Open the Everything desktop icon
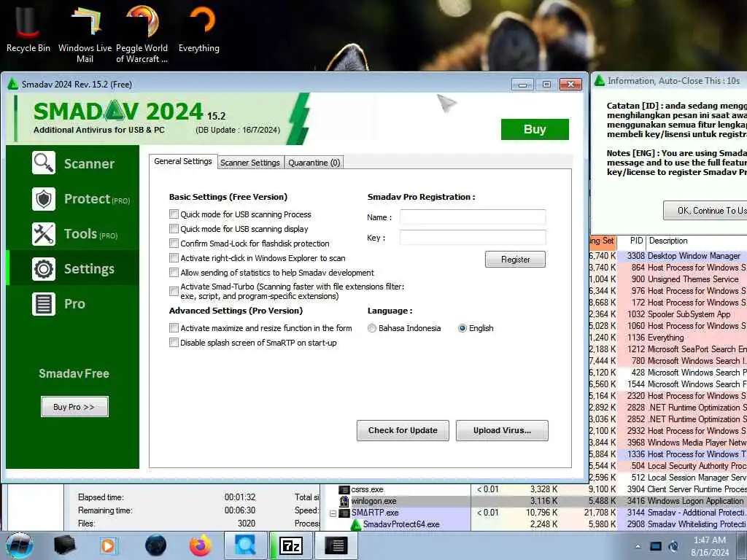 point(202,21)
